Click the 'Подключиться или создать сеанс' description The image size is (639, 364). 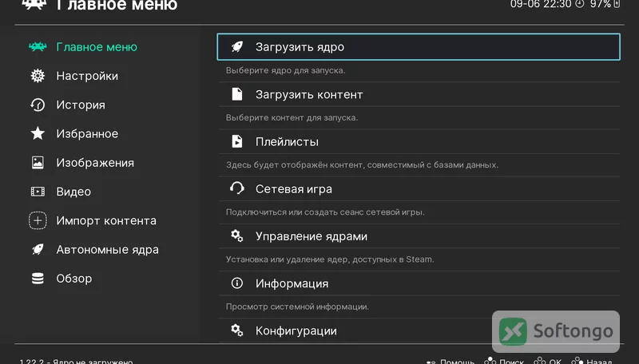click(x=325, y=212)
